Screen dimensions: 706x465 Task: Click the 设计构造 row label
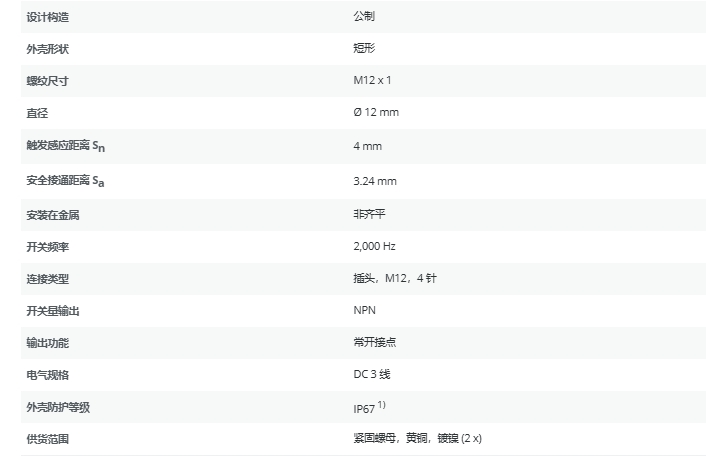[48, 17]
